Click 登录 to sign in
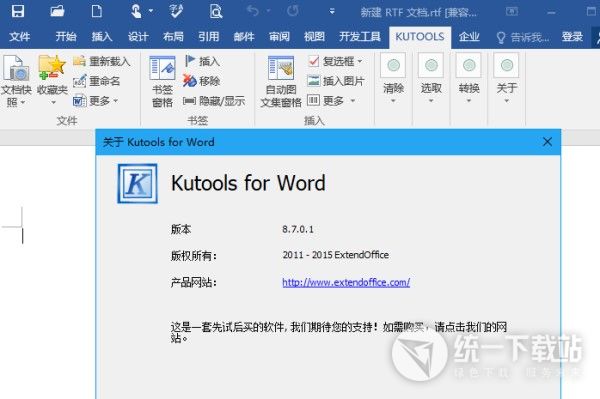600x399 pixels. (x=572, y=37)
